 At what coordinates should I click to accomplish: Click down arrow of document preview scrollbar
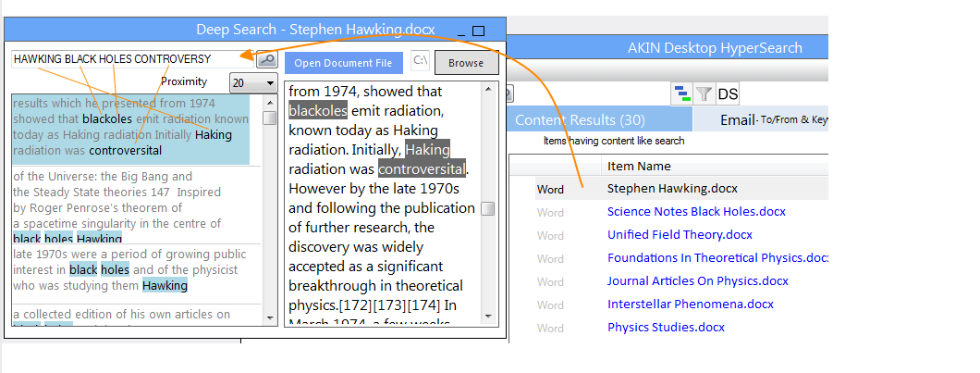point(487,317)
